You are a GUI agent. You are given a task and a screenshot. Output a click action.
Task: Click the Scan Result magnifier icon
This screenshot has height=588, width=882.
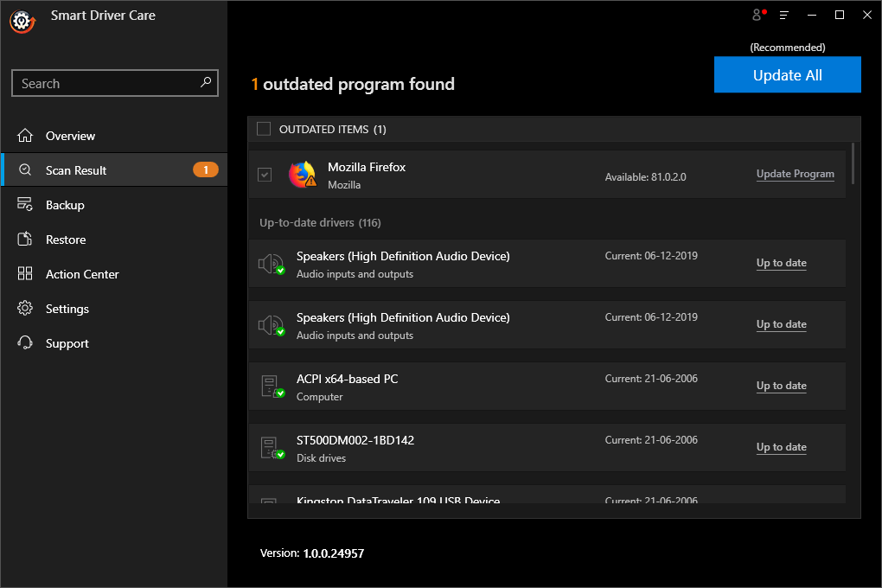click(x=25, y=170)
